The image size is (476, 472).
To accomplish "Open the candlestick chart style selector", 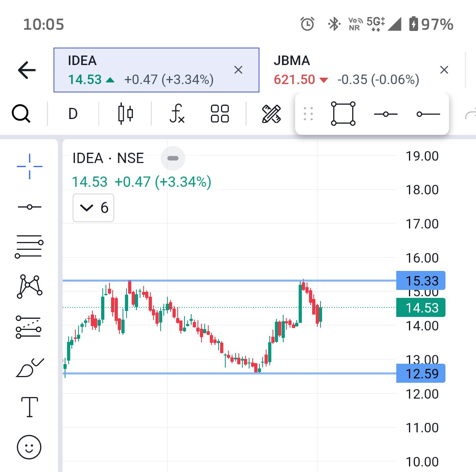I will (x=125, y=114).
